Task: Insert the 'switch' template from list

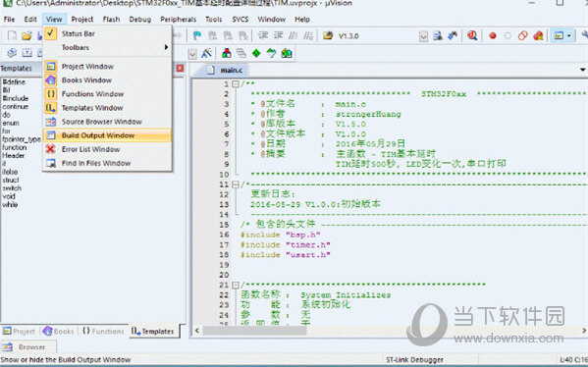Action: click(12, 188)
